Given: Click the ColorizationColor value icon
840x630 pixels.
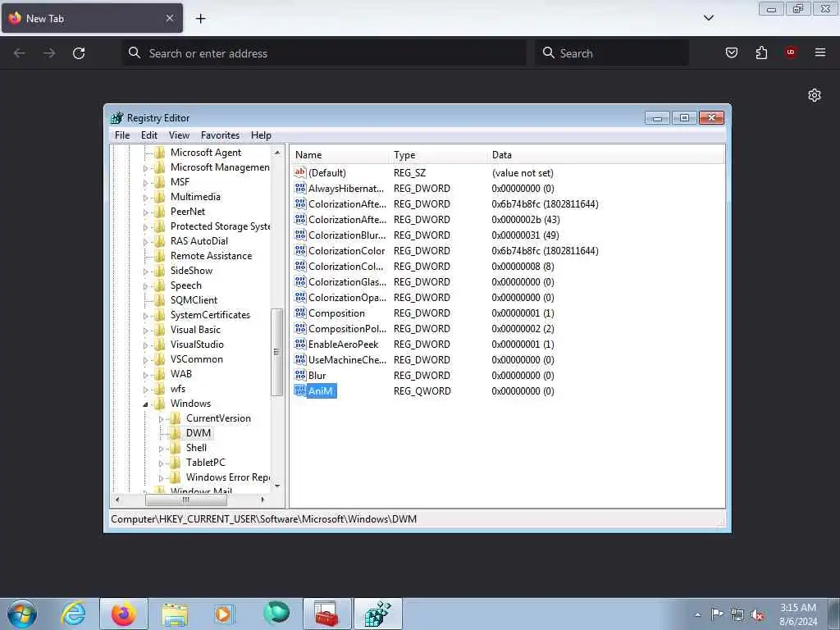Looking at the screenshot, I should point(300,250).
